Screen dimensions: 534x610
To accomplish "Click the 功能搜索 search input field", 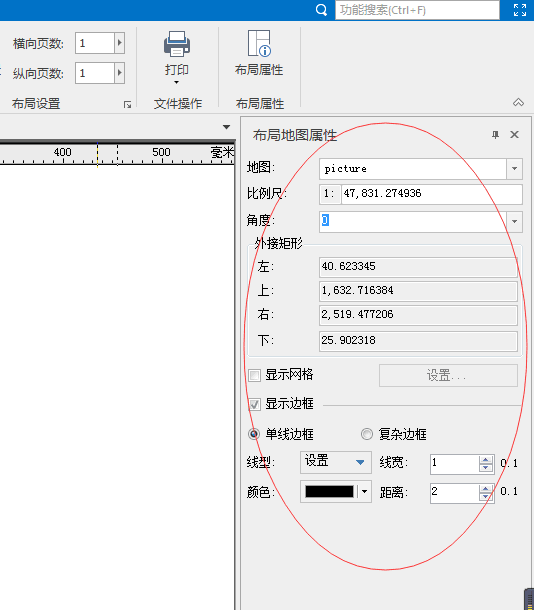I will point(417,10).
